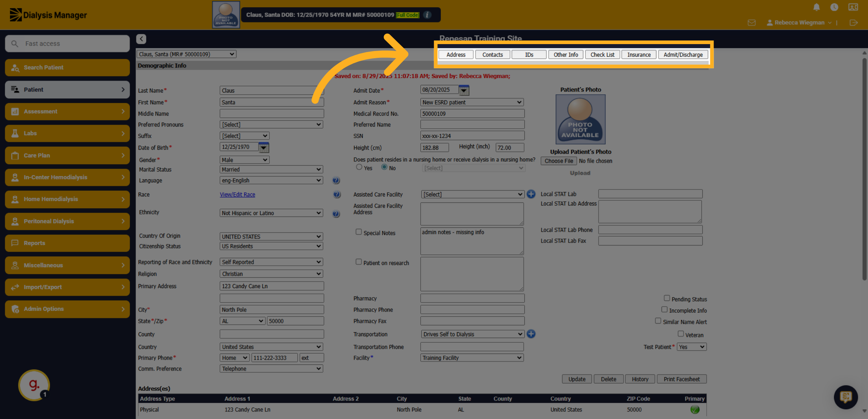Switch to the Insurance tab
This screenshot has width=868, height=419.
tap(639, 55)
